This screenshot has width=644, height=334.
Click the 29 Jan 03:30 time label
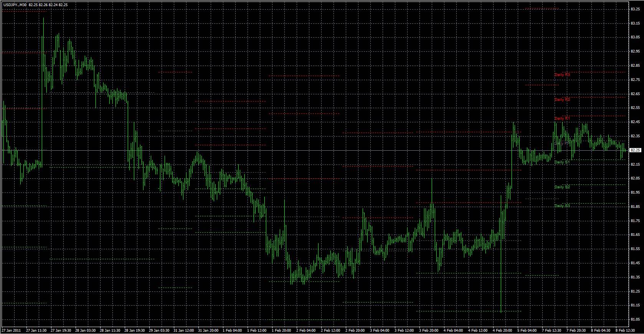(160, 330)
